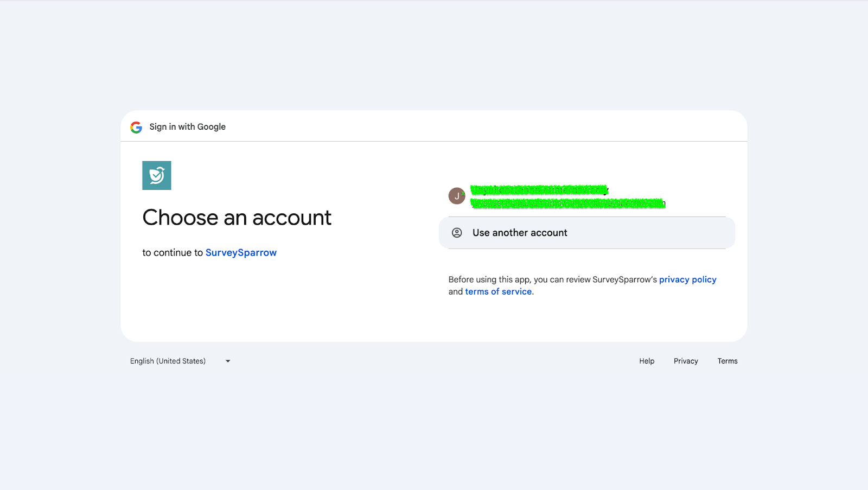868x490 pixels.
Task: Select the redacted account name line
Action: click(x=539, y=190)
